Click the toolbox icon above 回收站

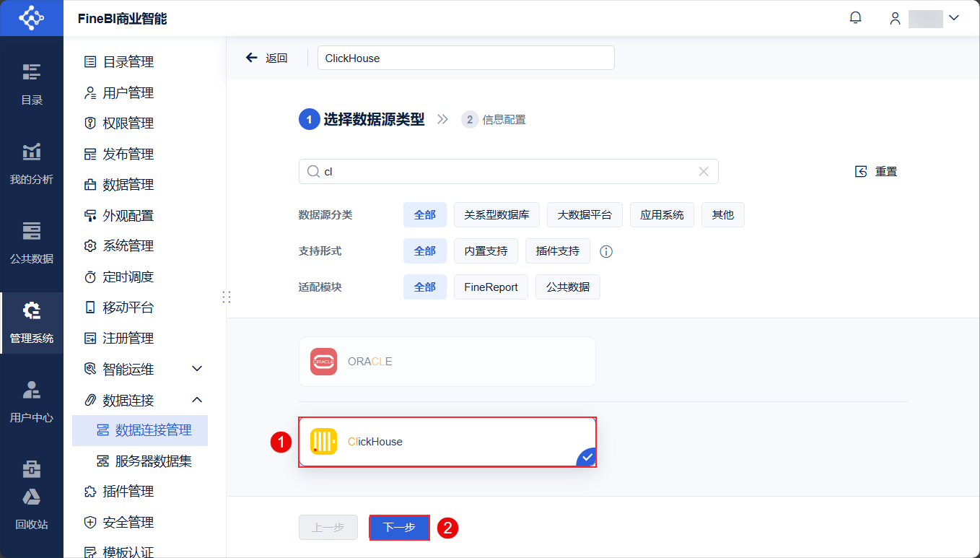point(32,469)
